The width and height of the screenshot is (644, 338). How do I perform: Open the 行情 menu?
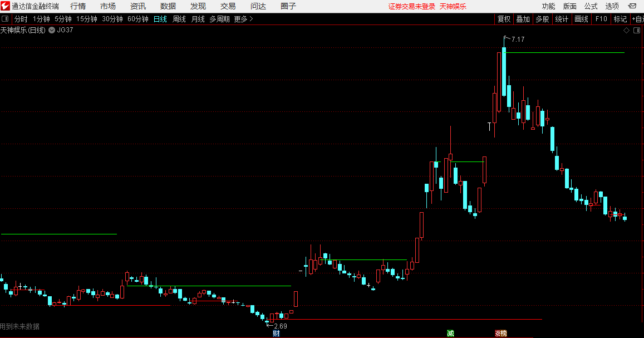tap(78, 6)
